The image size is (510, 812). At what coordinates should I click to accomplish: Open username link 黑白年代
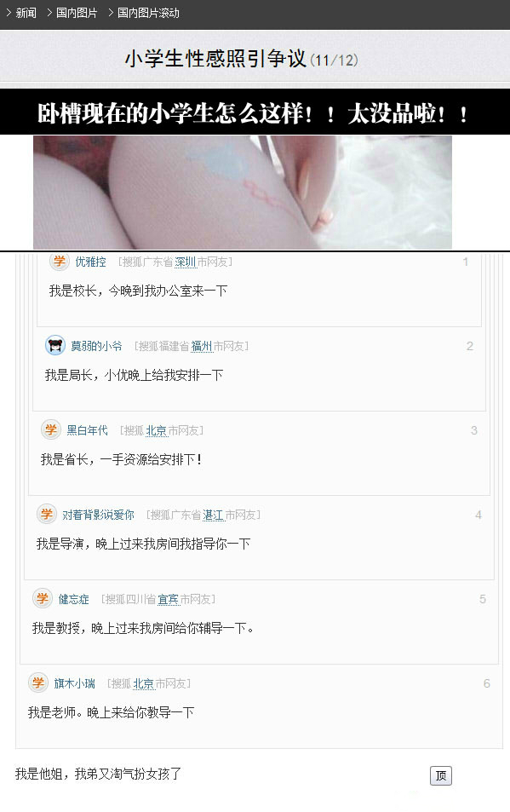[x=88, y=430]
